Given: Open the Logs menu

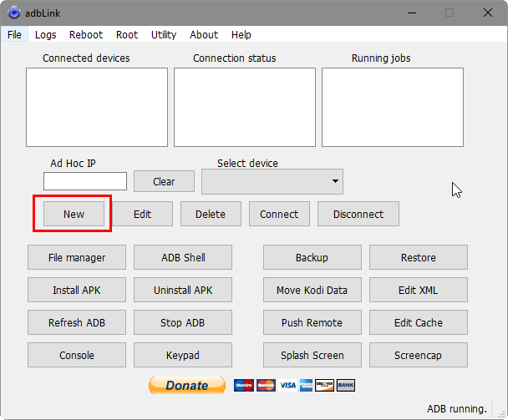Looking at the screenshot, I should tap(45, 34).
